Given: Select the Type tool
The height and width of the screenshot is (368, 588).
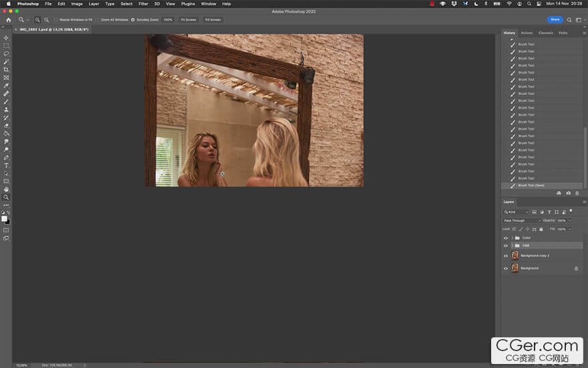Looking at the screenshot, I should 6,165.
